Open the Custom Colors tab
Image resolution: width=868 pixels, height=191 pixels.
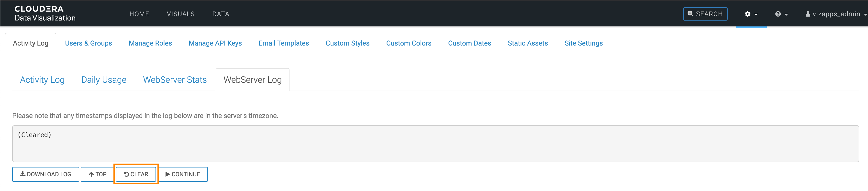click(x=408, y=43)
